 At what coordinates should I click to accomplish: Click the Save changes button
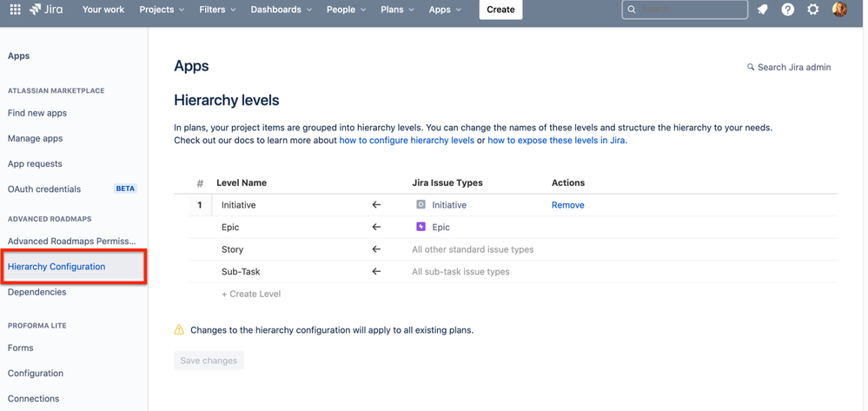point(209,361)
